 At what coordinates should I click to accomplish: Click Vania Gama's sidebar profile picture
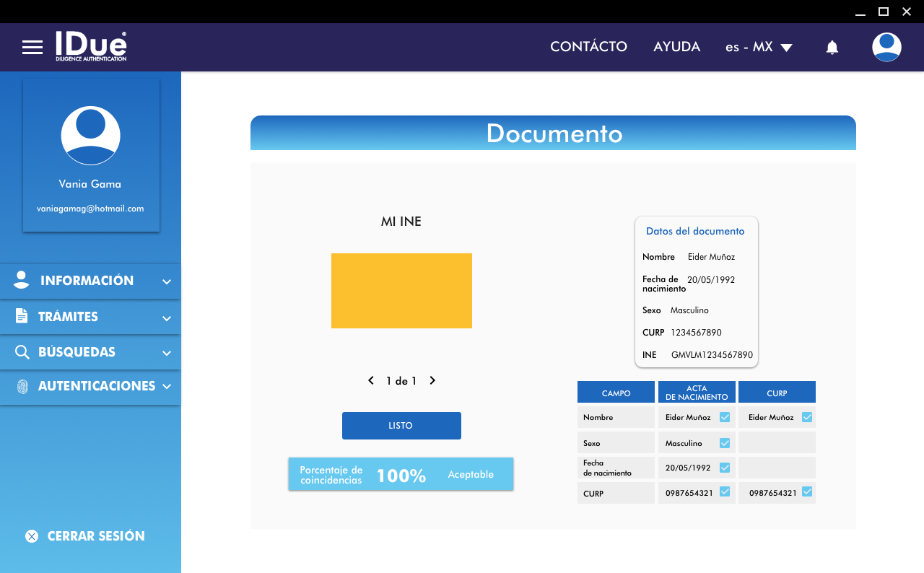[x=90, y=136]
